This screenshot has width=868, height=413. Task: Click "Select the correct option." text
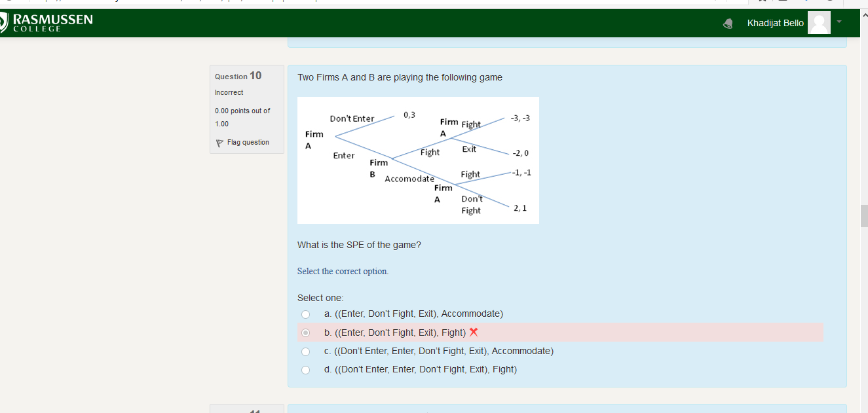click(x=343, y=271)
